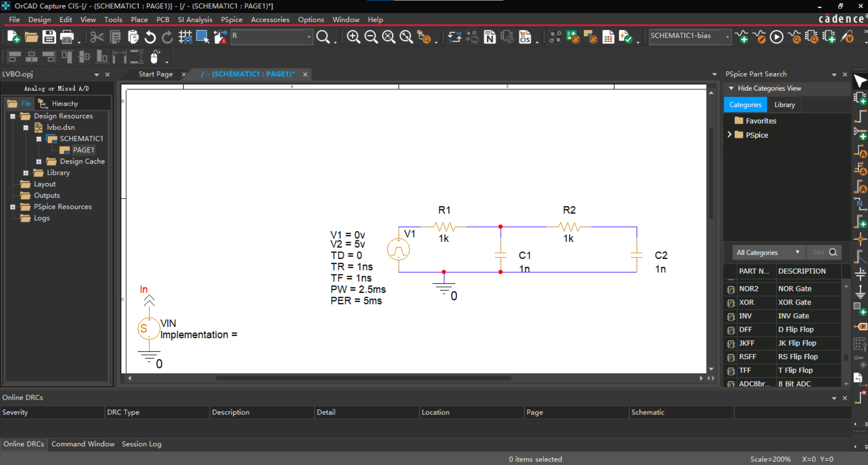Screen dimensions: 868x465
Task: Print the schematic with the printer icon
Action: (67, 37)
